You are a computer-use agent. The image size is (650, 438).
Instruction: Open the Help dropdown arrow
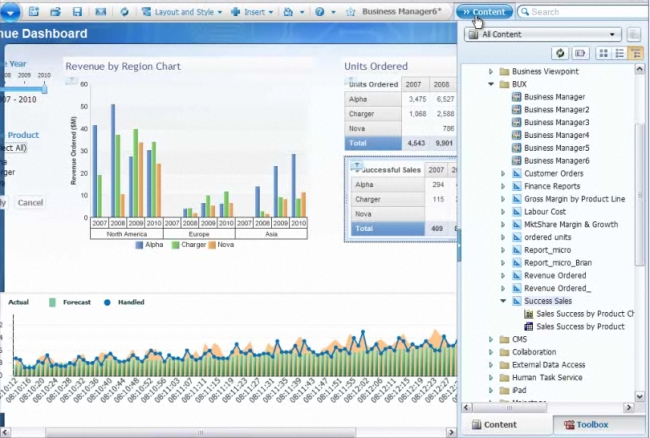[333, 12]
